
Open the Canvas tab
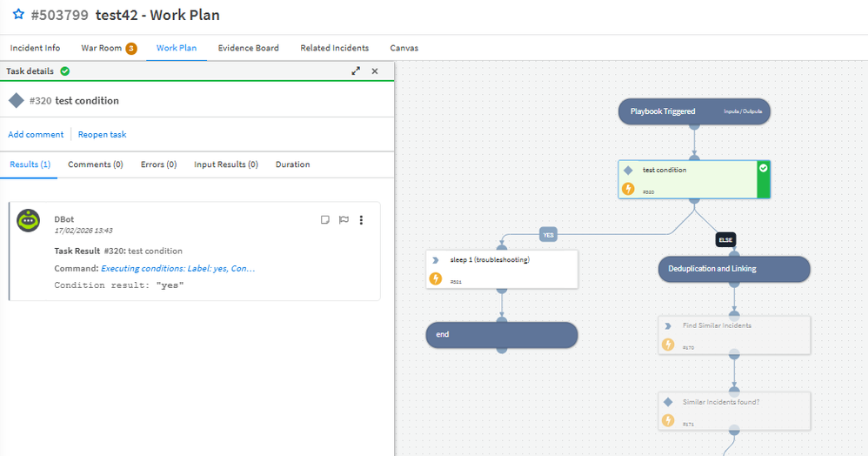(404, 48)
